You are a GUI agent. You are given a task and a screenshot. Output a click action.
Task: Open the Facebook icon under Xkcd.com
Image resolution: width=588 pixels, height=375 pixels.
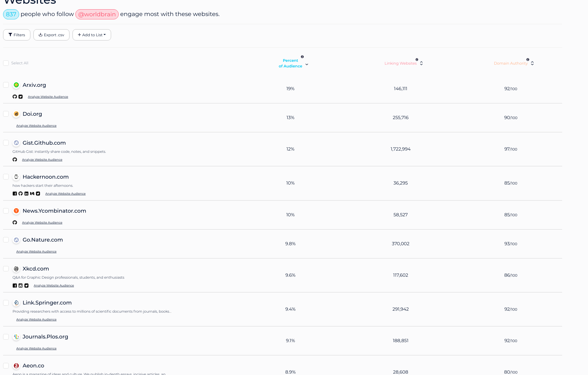pos(15,285)
